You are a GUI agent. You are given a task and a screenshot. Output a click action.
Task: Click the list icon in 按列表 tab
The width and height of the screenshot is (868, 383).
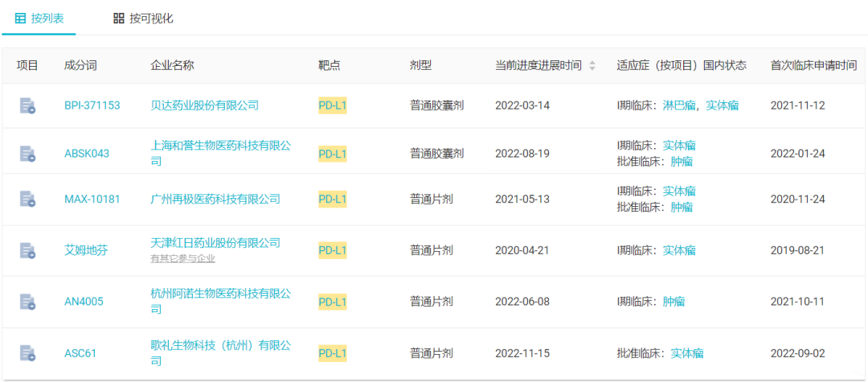point(20,19)
